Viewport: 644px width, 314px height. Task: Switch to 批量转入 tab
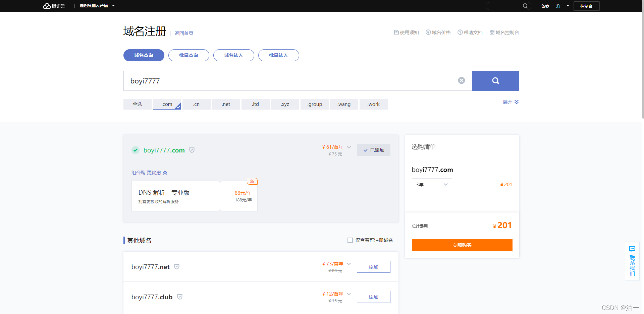pos(279,55)
